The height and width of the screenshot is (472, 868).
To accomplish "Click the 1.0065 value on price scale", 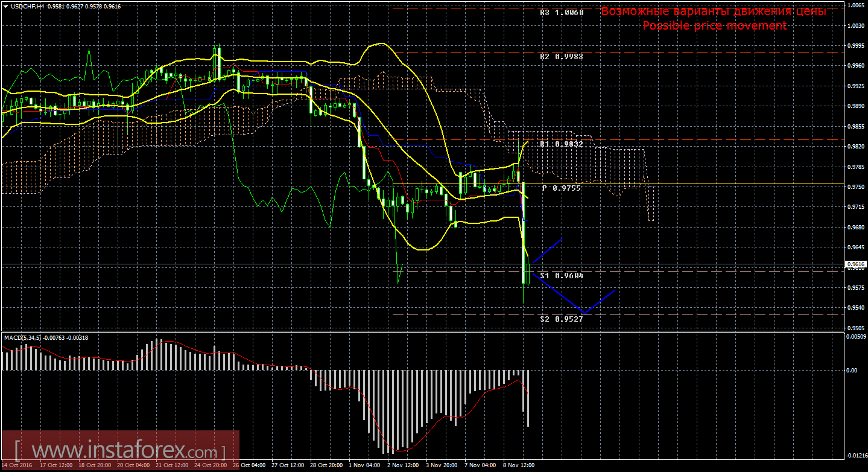I will 856,5.
